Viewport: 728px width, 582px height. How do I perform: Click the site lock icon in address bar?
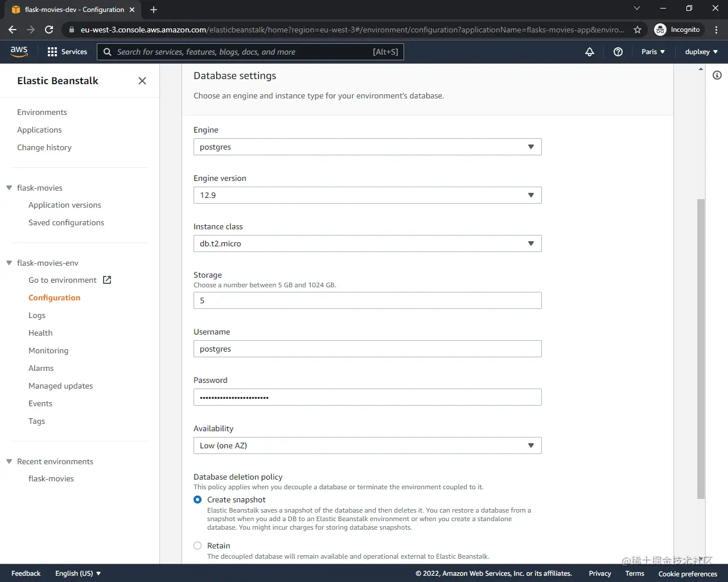click(71, 30)
